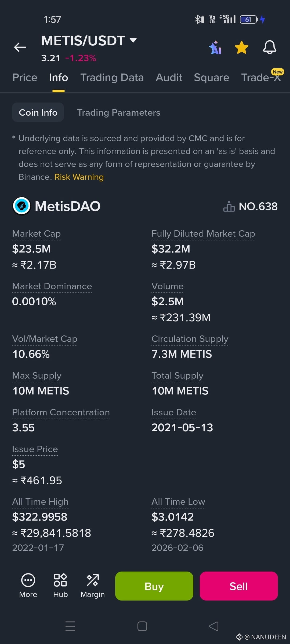Tap Android recent apps menu button

coord(70,626)
